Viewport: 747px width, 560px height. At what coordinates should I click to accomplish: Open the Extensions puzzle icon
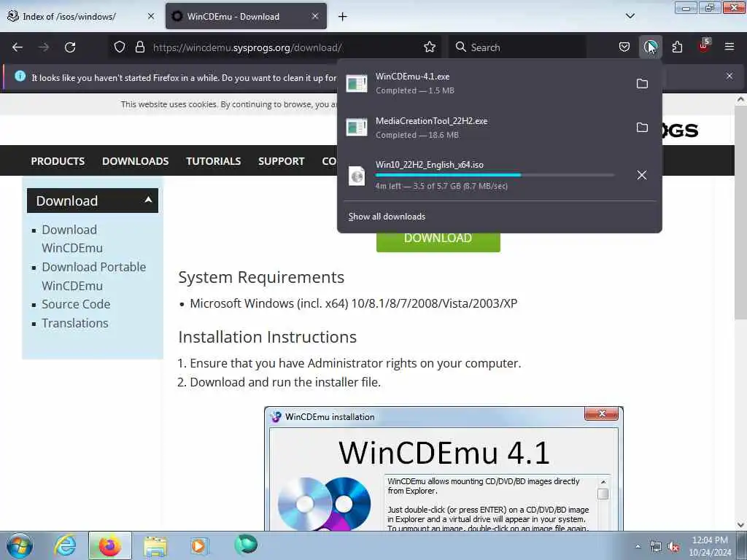[x=677, y=47]
